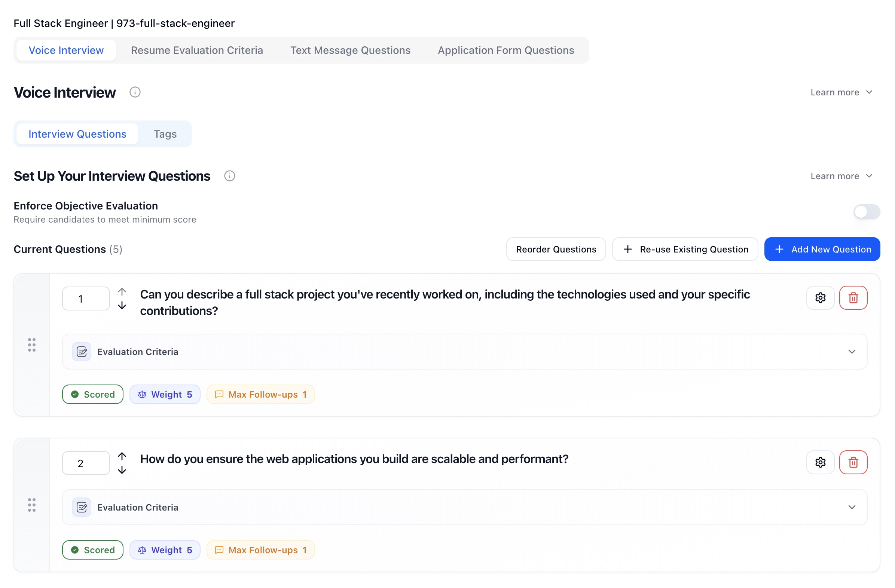
Task: Click info icon beside Set Up Your Interview Questions
Action: (229, 176)
